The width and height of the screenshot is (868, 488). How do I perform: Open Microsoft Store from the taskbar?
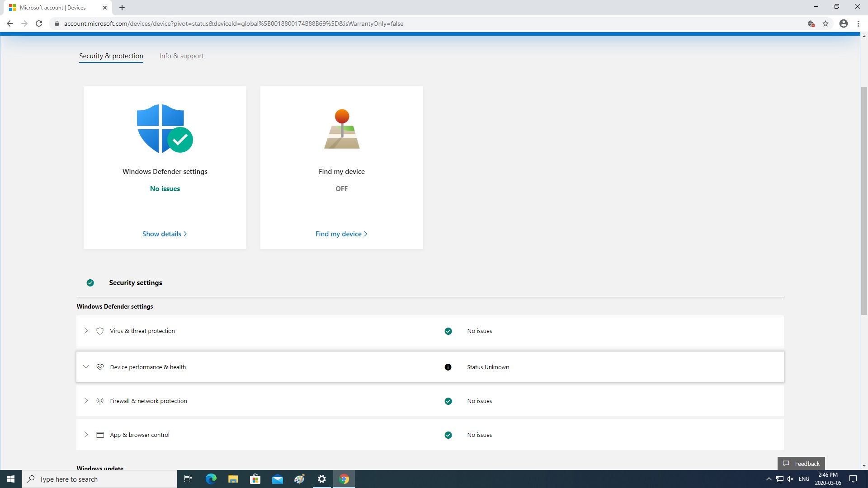(255, 479)
